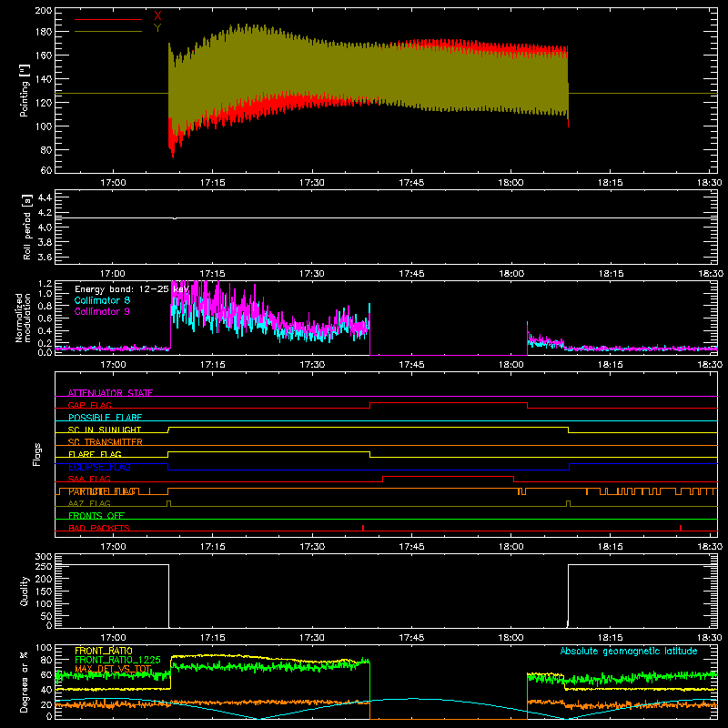Click the SC_TRANSMITTER flag label
Image resolution: width=728 pixels, height=728 pixels.
tap(105, 442)
